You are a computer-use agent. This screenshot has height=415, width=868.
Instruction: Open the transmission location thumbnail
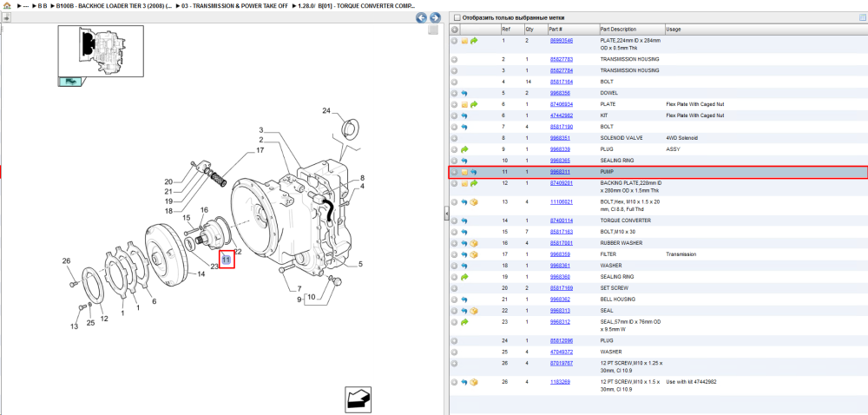pyautogui.click(x=101, y=51)
